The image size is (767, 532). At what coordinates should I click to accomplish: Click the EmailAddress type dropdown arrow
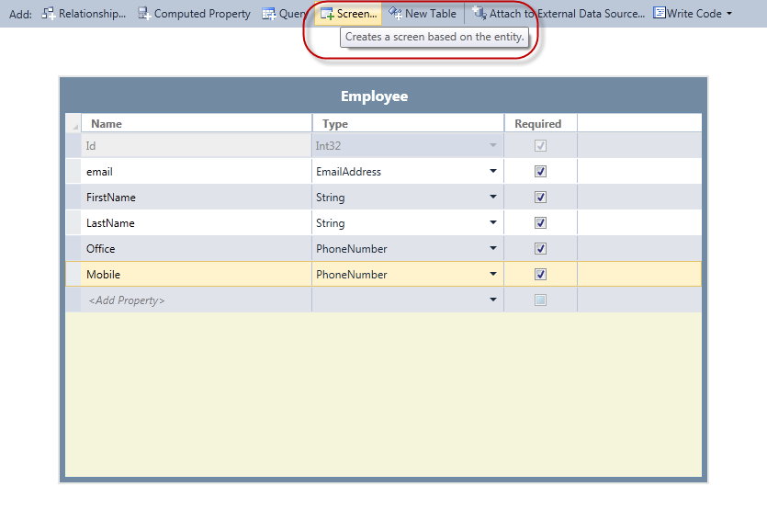[493, 171]
